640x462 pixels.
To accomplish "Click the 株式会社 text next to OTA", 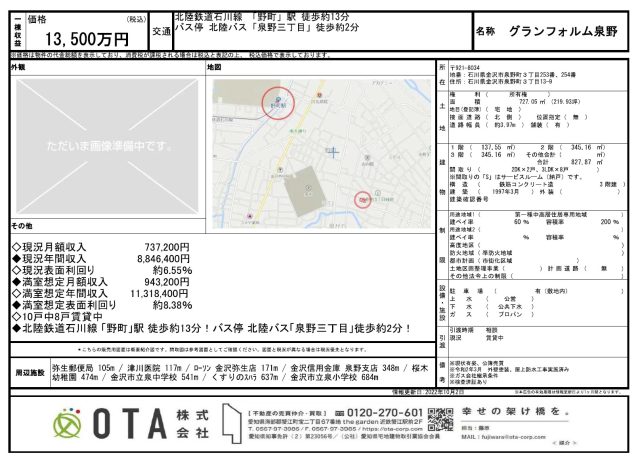I will point(193,424).
